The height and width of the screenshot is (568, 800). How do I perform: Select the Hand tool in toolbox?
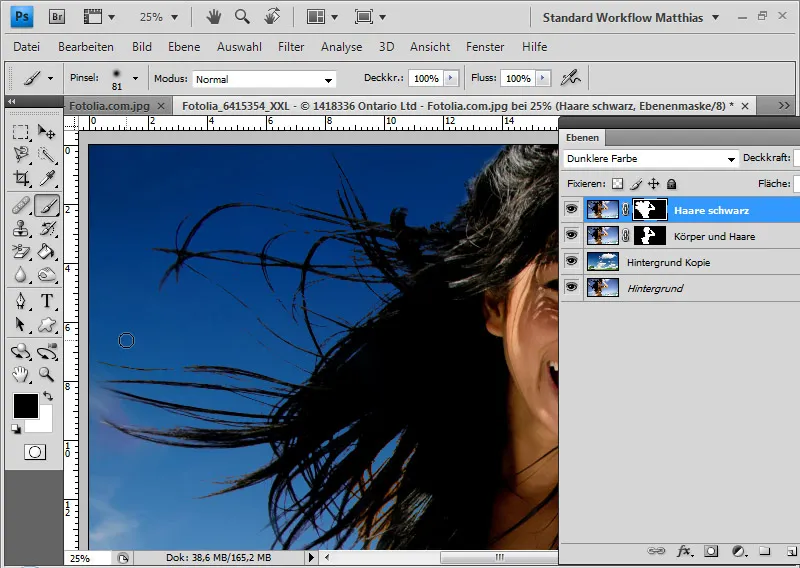coord(20,375)
